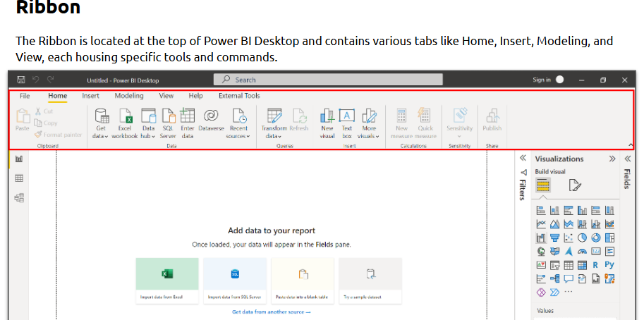644x320 pixels.
Task: Select the Line chart visual
Action: click(x=541, y=224)
